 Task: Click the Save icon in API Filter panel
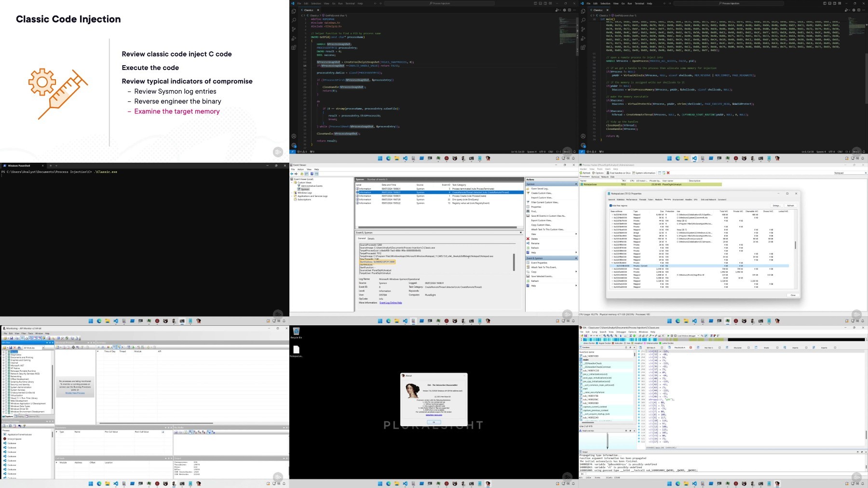11,348
